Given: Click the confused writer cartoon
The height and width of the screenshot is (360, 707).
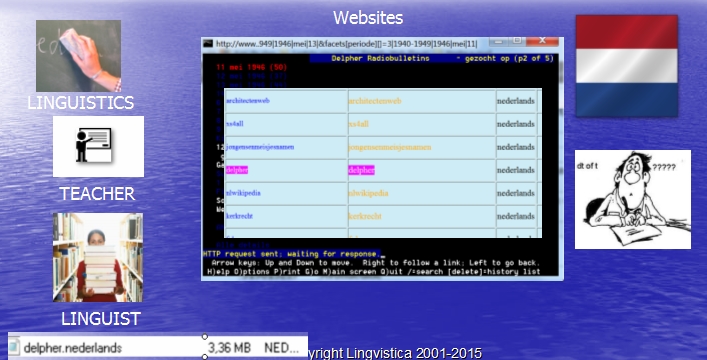Looking at the screenshot, I should coord(633,199).
